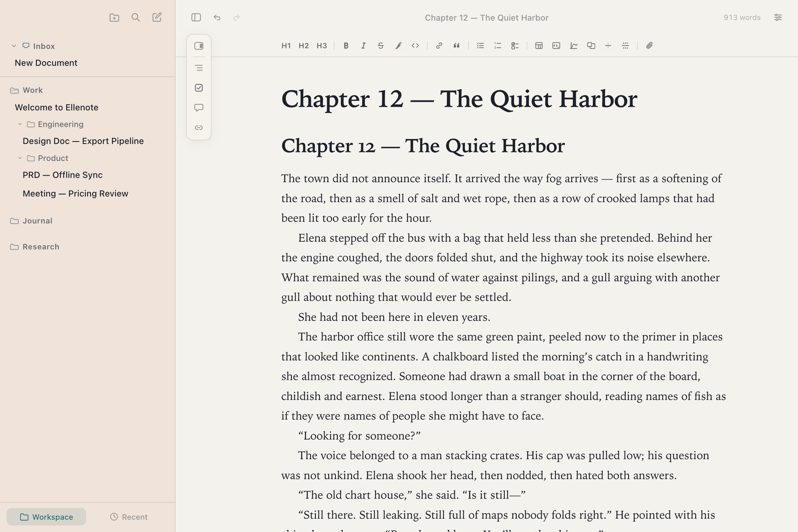Open the comments panel
Image resolution: width=798 pixels, height=532 pixels.
pyautogui.click(x=199, y=108)
